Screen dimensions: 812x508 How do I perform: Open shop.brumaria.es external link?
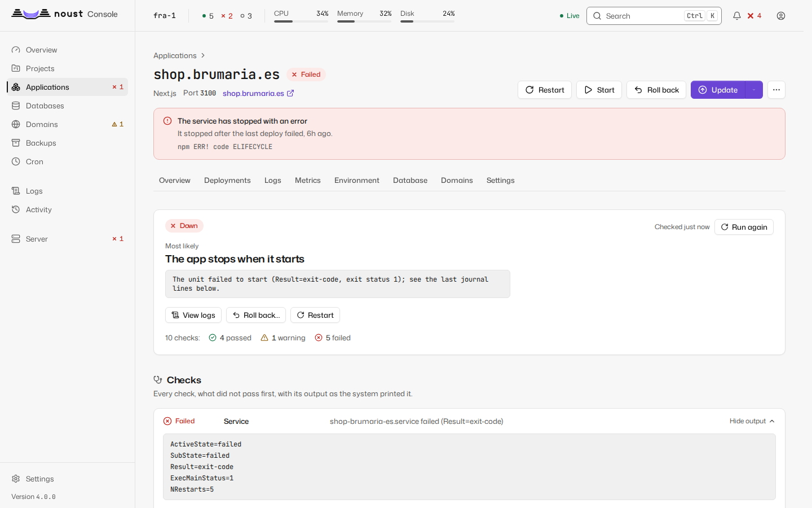pyautogui.click(x=258, y=93)
